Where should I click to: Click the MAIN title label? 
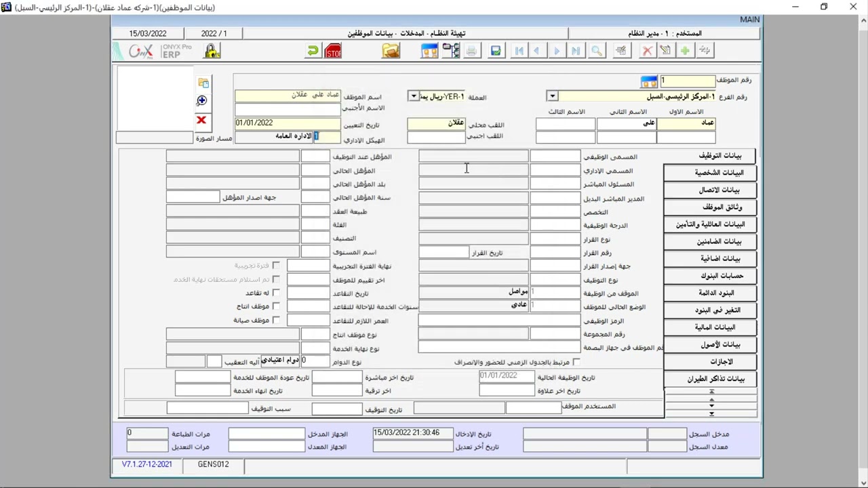coord(749,20)
